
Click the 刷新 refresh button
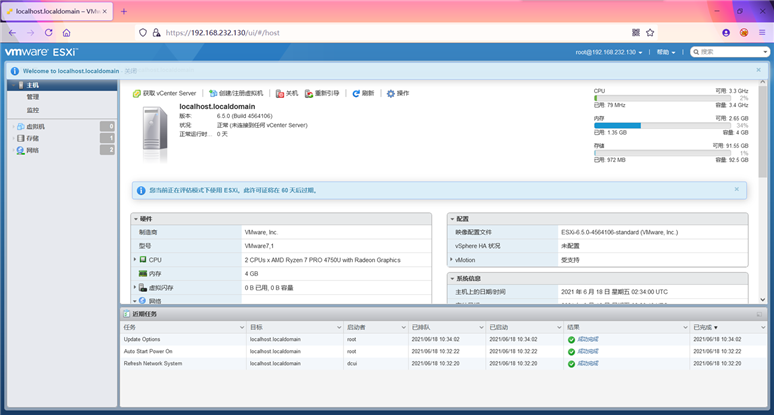tap(363, 93)
